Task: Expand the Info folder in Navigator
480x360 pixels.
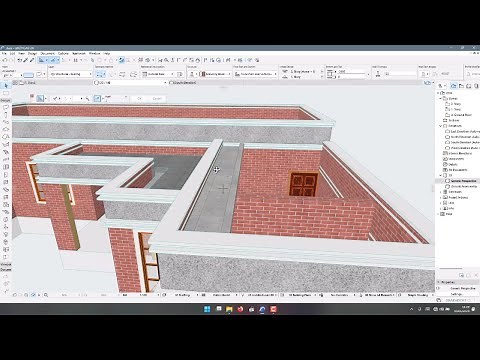Action: (x=440, y=208)
